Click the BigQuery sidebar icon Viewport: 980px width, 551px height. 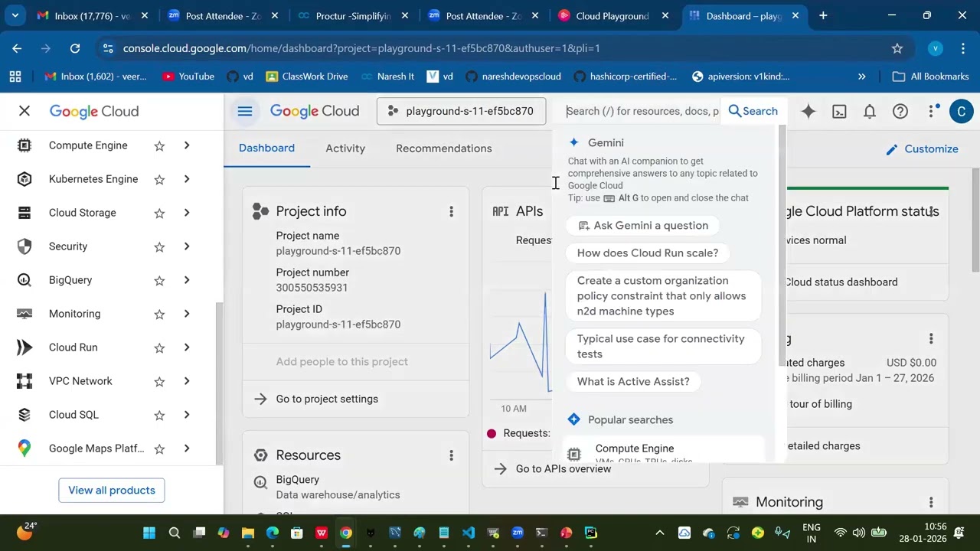coord(24,280)
